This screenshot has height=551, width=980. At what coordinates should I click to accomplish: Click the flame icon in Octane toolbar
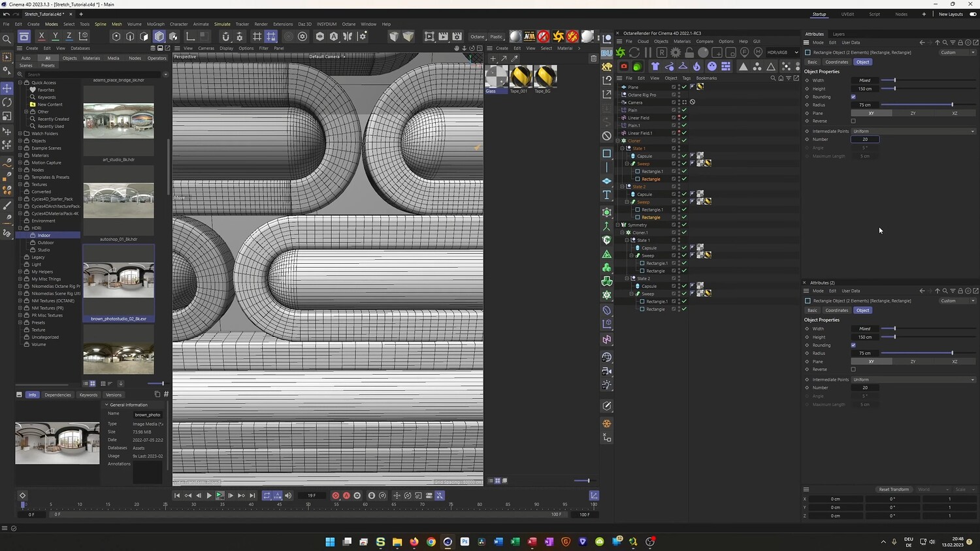696,66
